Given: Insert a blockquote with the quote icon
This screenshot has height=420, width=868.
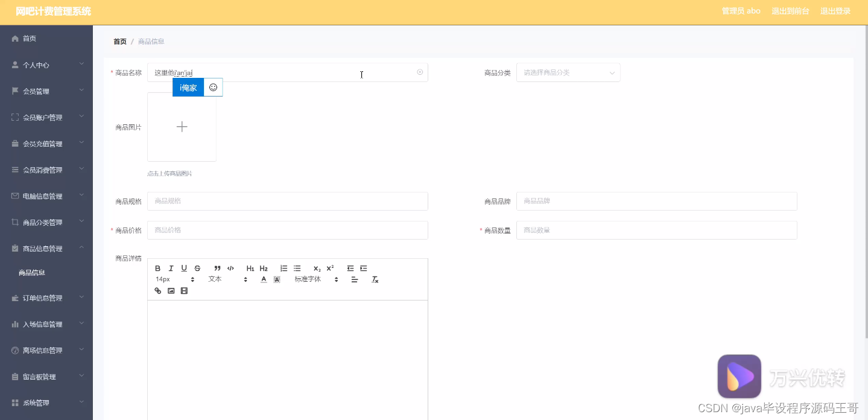Looking at the screenshot, I should (217, 269).
